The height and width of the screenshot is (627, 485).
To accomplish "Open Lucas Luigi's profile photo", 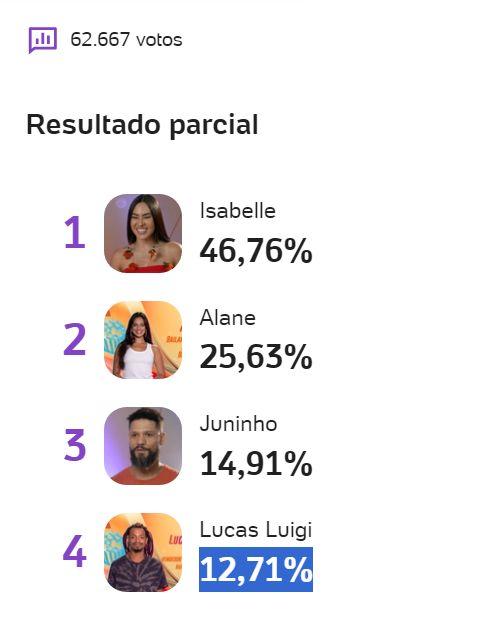I will pyautogui.click(x=143, y=552).
